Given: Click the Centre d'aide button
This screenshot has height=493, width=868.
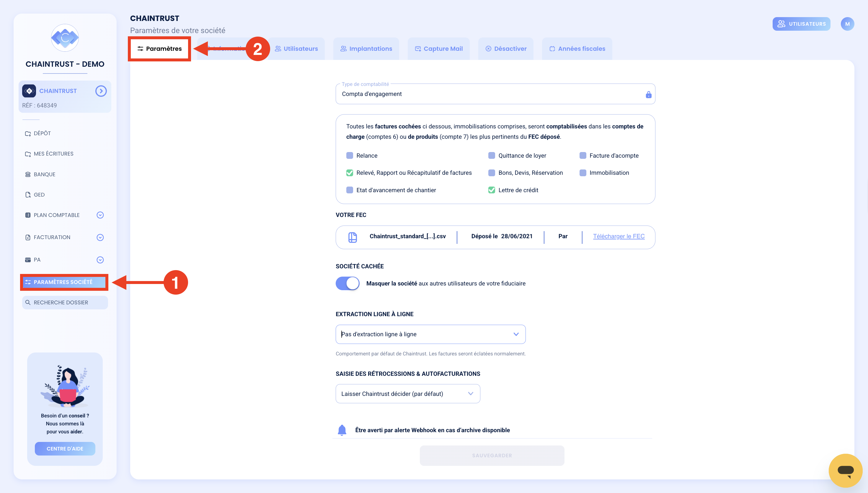Looking at the screenshot, I should 65,448.
